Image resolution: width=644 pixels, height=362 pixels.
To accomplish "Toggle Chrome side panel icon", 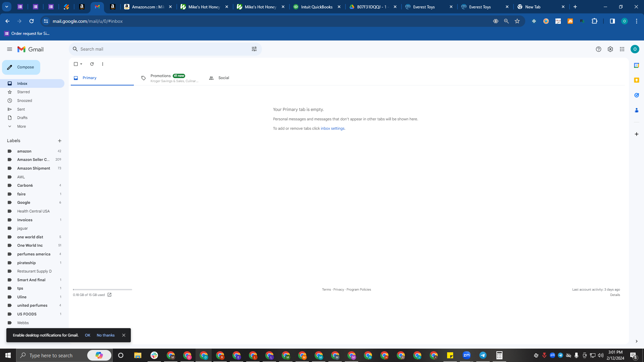I will click(612, 21).
